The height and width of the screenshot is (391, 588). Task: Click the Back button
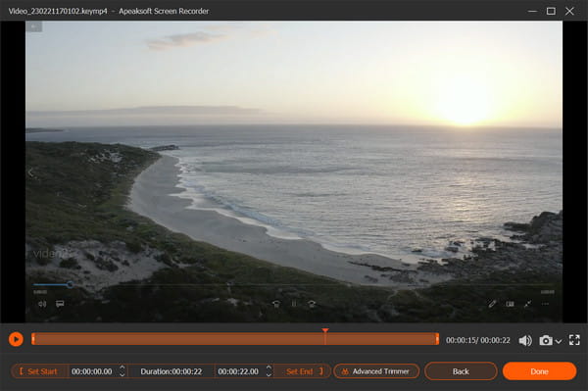pyautogui.click(x=461, y=371)
